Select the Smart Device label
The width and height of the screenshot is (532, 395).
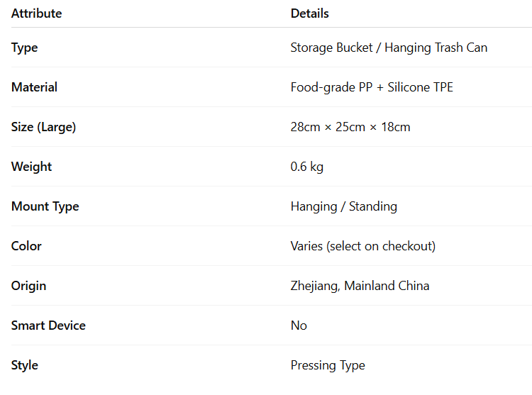click(48, 326)
